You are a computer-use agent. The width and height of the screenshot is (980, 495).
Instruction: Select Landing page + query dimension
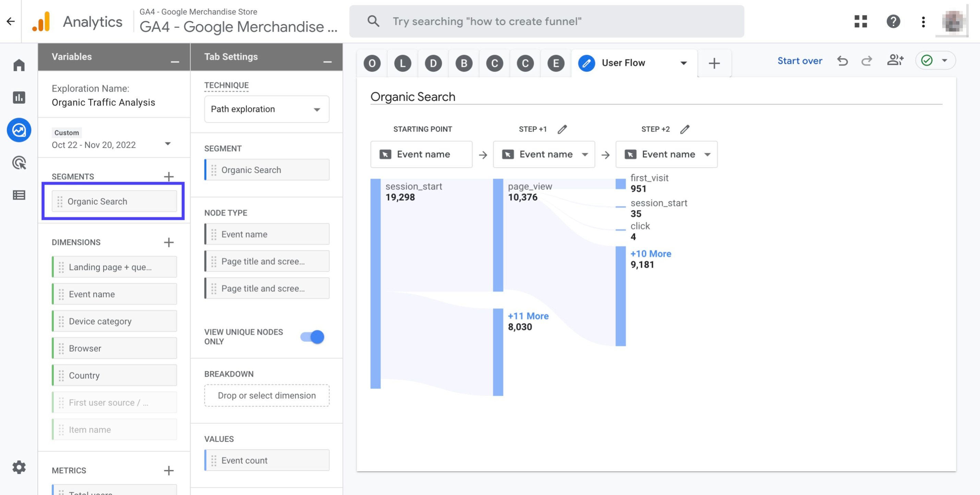tap(114, 267)
